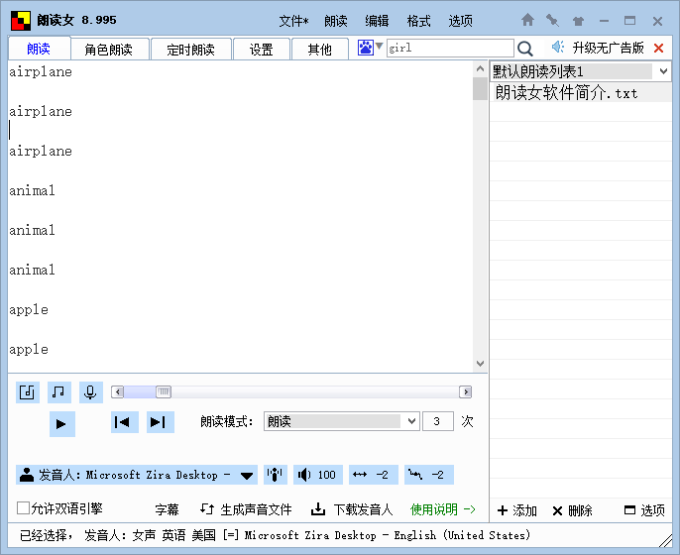
Task: Open the skin (shirt) icon
Action: click(x=578, y=21)
